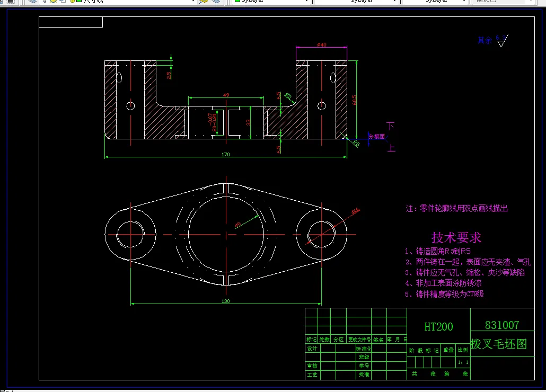Select requirement line 1、铸造圆角R3到R5

click(x=438, y=251)
